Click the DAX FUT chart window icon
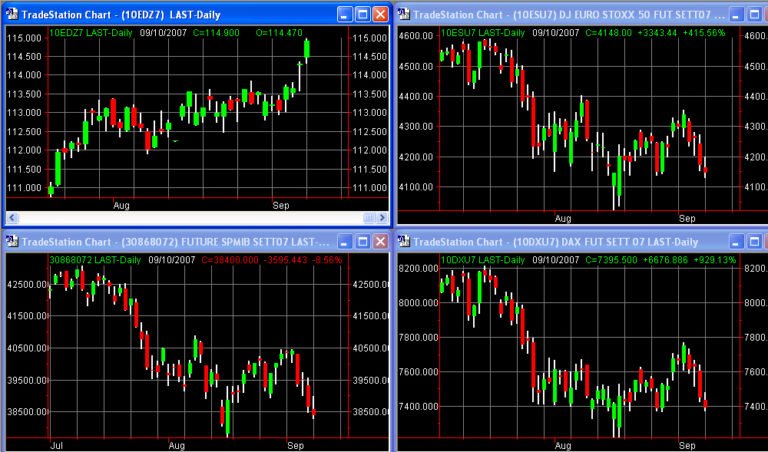 pyautogui.click(x=404, y=240)
